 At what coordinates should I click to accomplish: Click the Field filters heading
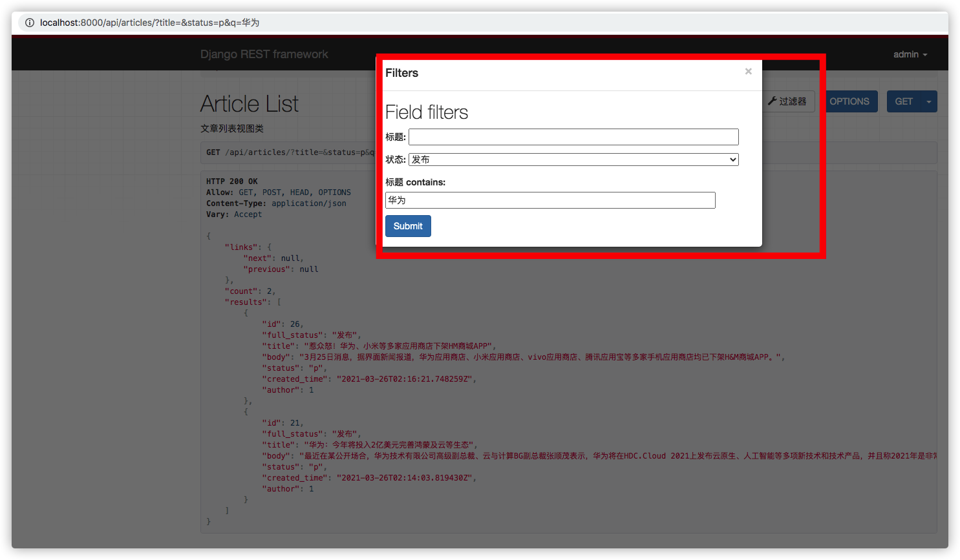(427, 112)
